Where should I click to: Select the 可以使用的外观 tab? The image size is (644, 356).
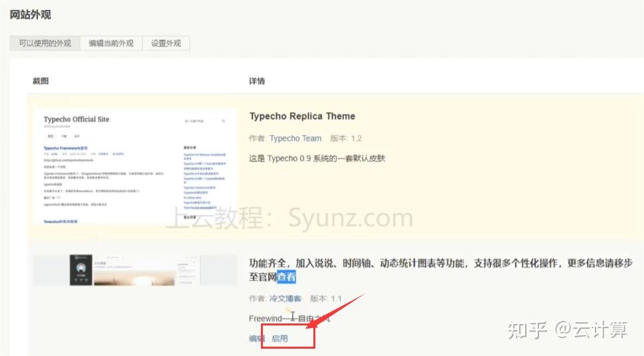pos(44,43)
